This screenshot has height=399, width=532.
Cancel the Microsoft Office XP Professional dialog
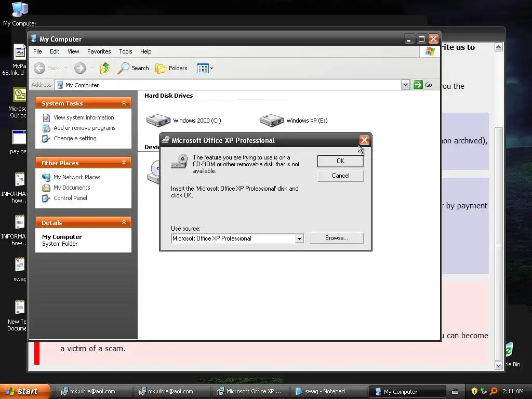pyautogui.click(x=340, y=176)
